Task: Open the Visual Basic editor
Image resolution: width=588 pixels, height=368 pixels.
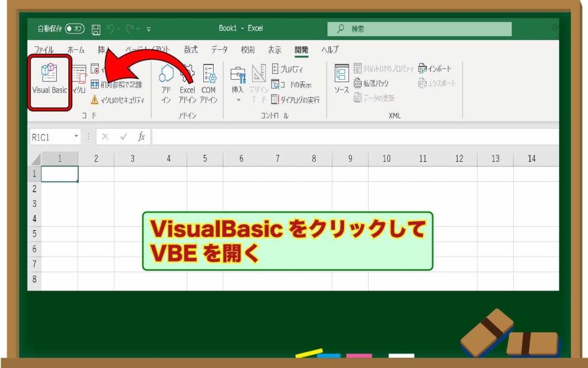Action: (x=49, y=80)
